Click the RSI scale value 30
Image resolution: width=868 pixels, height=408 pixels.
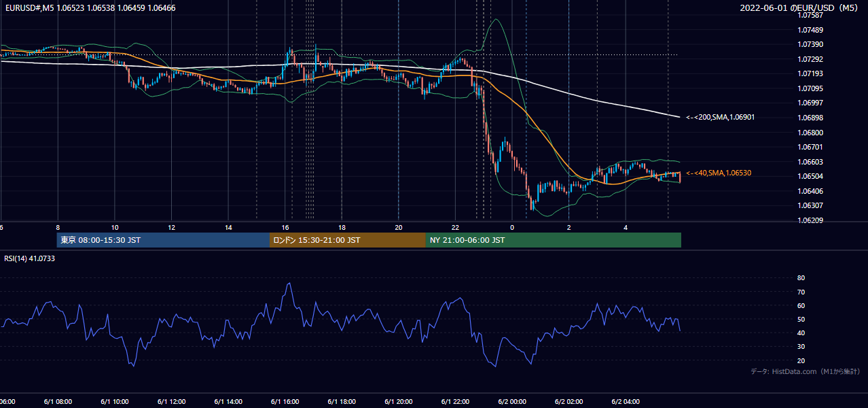pyautogui.click(x=801, y=347)
